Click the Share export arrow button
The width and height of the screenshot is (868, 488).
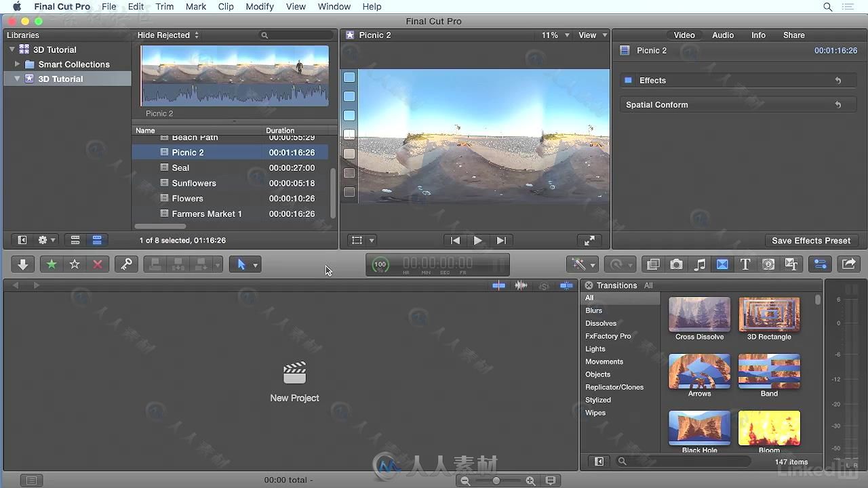848,264
